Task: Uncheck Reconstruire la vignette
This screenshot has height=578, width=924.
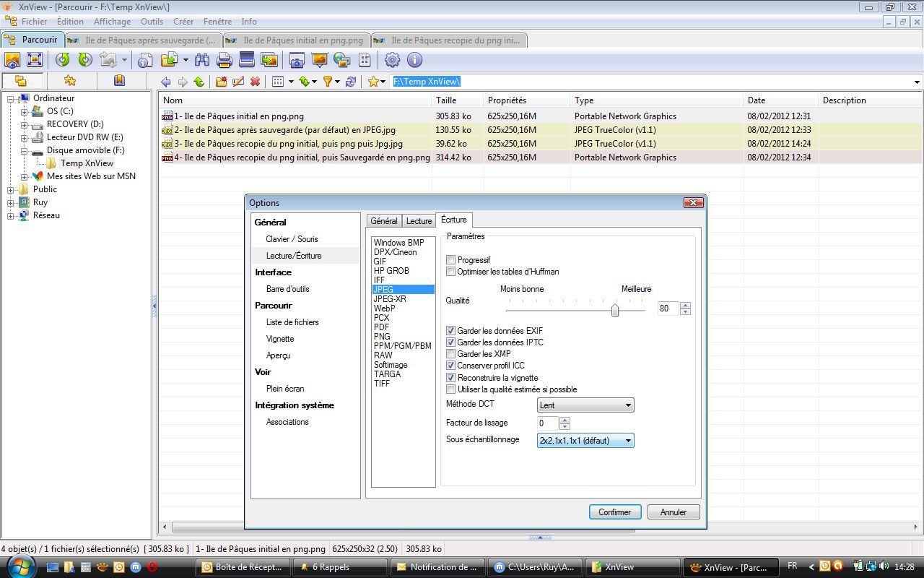Action: point(451,378)
